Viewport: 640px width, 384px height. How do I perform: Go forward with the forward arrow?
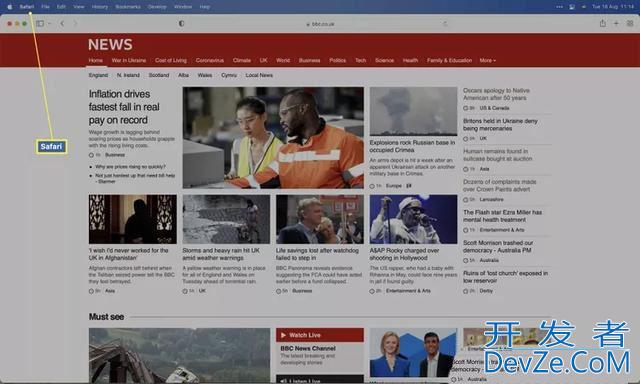(x=75, y=24)
